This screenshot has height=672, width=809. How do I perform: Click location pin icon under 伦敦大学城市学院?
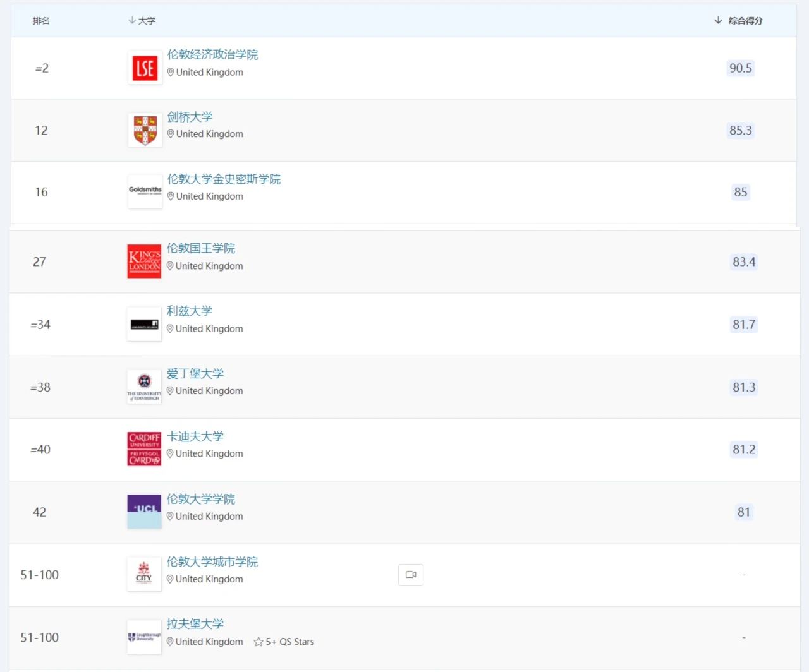point(170,579)
